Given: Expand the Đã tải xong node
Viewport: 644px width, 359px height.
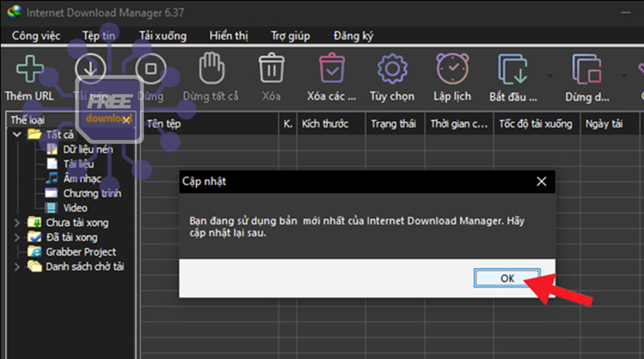Looking at the screenshot, I should 17,237.
